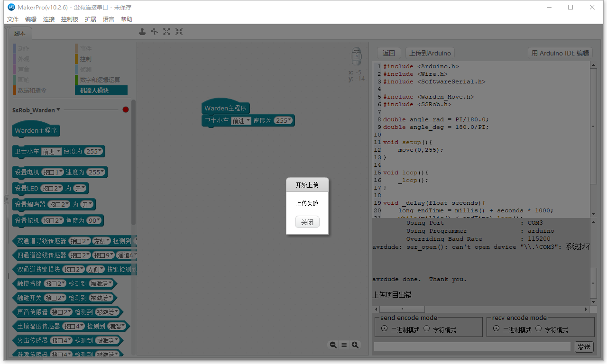
Task: Open the 前进 direction dropdown in the block
Action: [x=240, y=120]
